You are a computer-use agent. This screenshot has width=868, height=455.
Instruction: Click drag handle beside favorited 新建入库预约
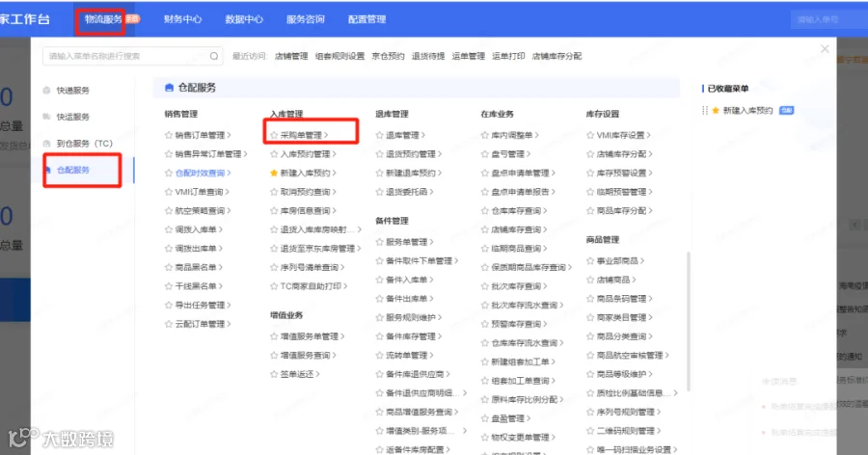[705, 111]
